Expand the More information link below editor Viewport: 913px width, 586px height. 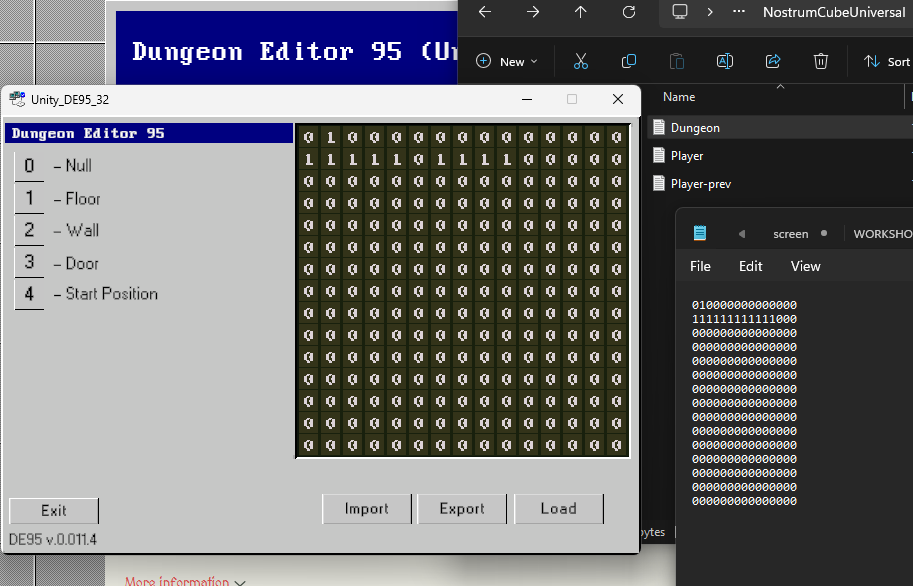[185, 581]
